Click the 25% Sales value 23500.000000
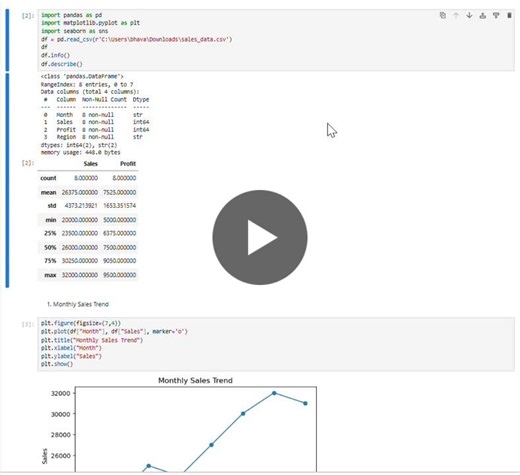The height and width of the screenshot is (475, 520). pos(80,233)
